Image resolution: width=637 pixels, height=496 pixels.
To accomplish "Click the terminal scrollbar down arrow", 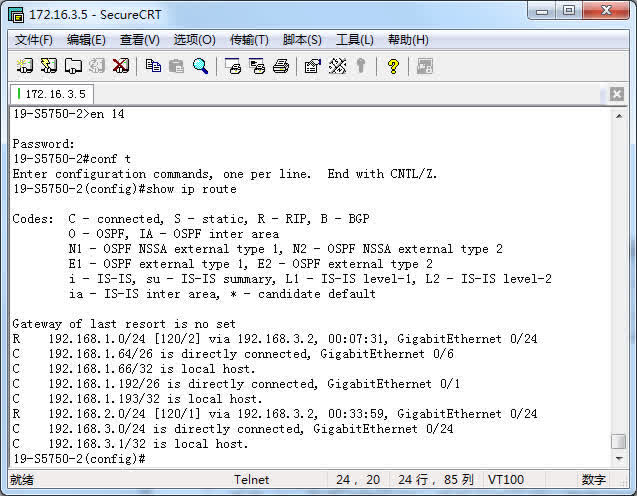I will 619,459.
